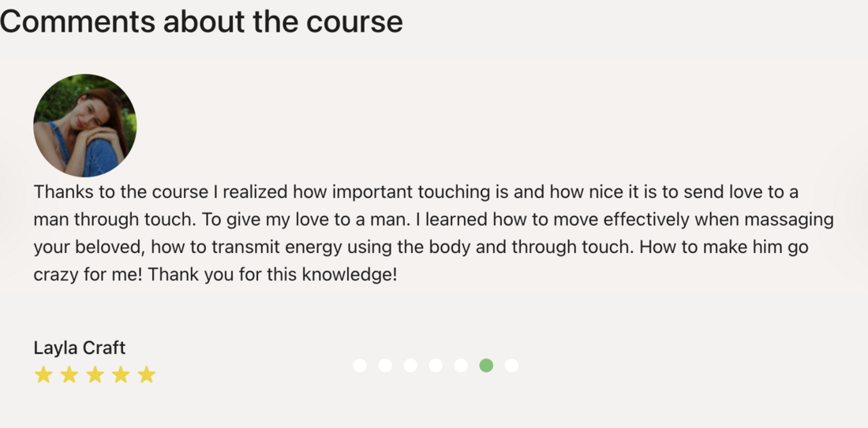
Task: Click the word "massaging" in the review
Action: [x=789, y=220]
